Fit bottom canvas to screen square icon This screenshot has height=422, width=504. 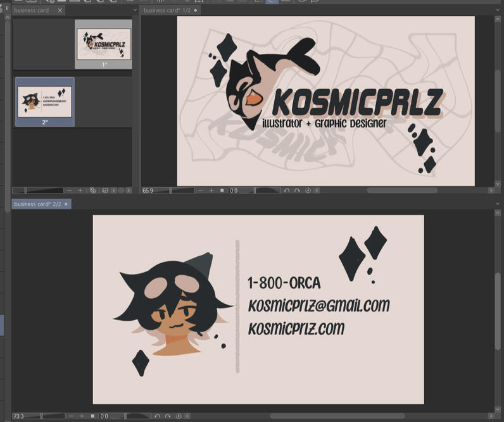point(92,416)
